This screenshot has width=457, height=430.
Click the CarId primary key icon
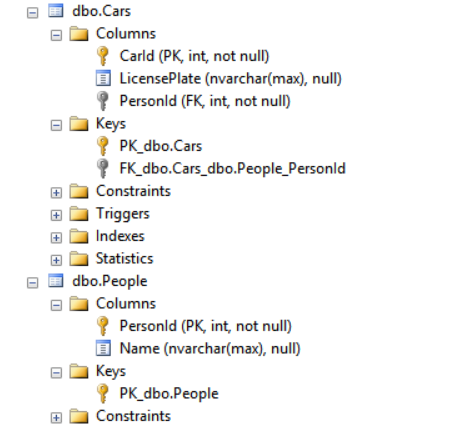coord(103,56)
